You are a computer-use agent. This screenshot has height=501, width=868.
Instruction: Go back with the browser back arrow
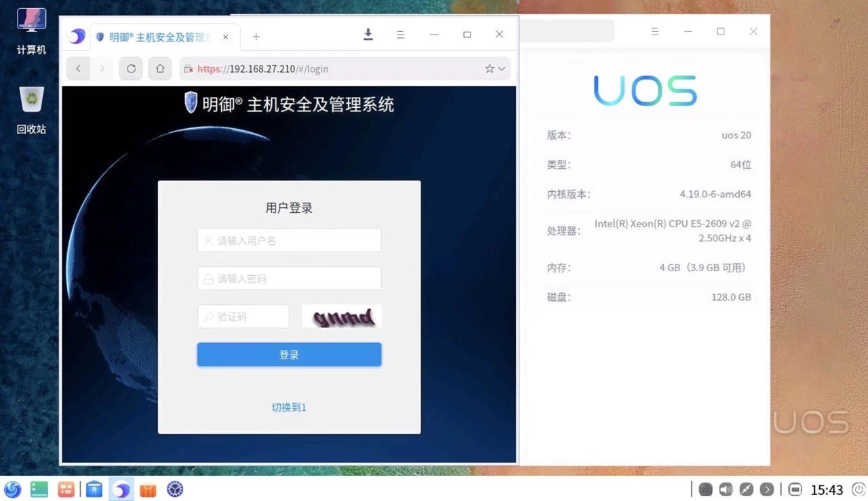click(x=78, y=68)
